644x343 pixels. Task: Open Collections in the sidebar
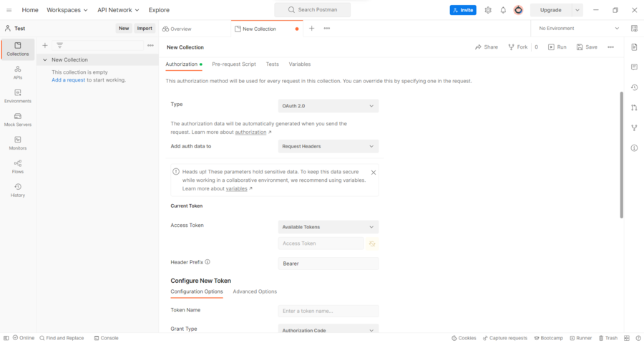point(18,49)
